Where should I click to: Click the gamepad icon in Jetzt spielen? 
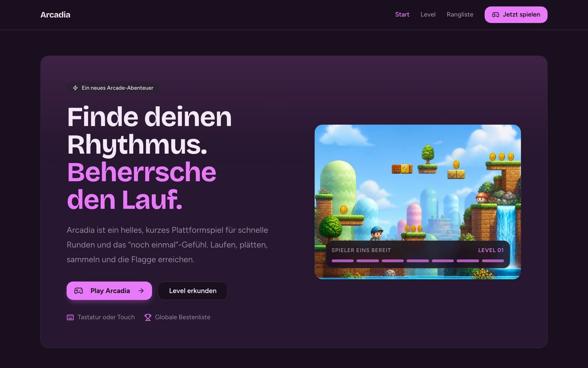496,15
